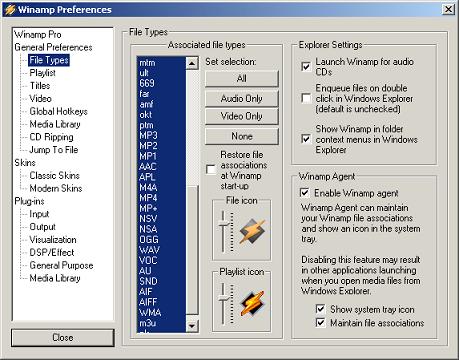459x360 pixels.
Task: Open CD Ripping preferences
Action: pyautogui.click(x=51, y=137)
